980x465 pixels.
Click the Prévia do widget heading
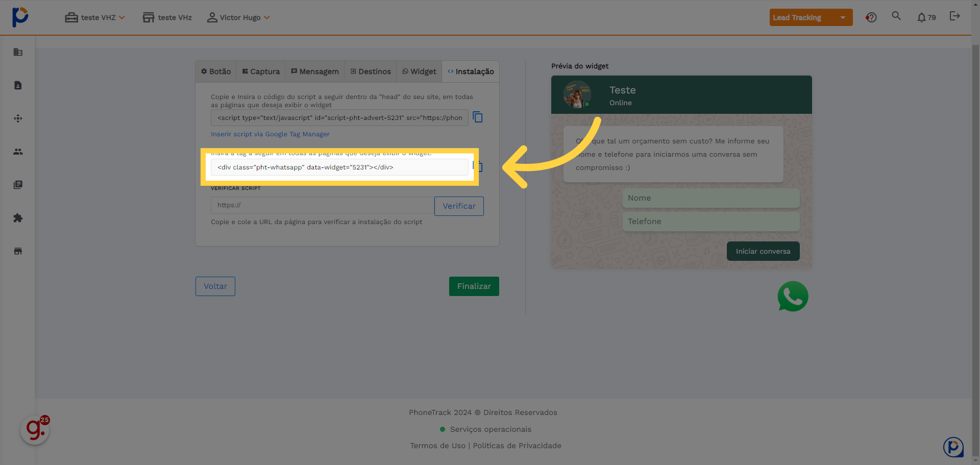(580, 66)
